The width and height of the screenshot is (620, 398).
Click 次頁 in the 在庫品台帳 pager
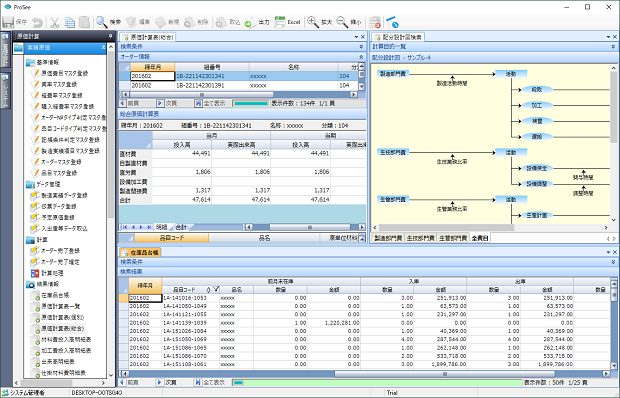(166, 383)
